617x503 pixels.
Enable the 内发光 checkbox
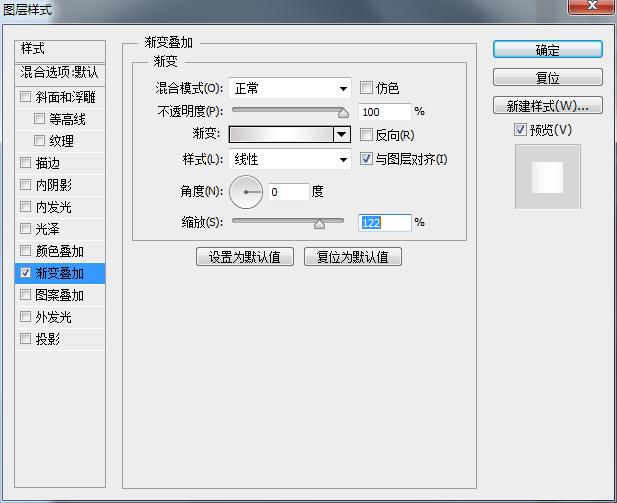pos(25,207)
